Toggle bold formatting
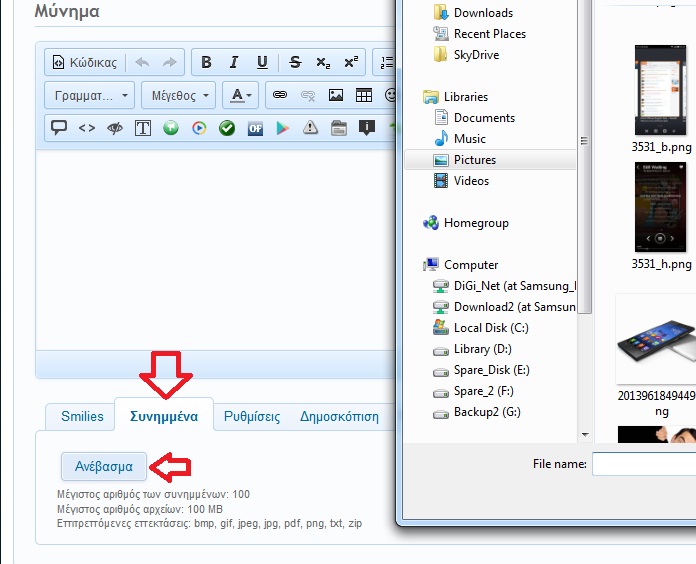Viewport: 696px width, 564px height. (x=206, y=62)
